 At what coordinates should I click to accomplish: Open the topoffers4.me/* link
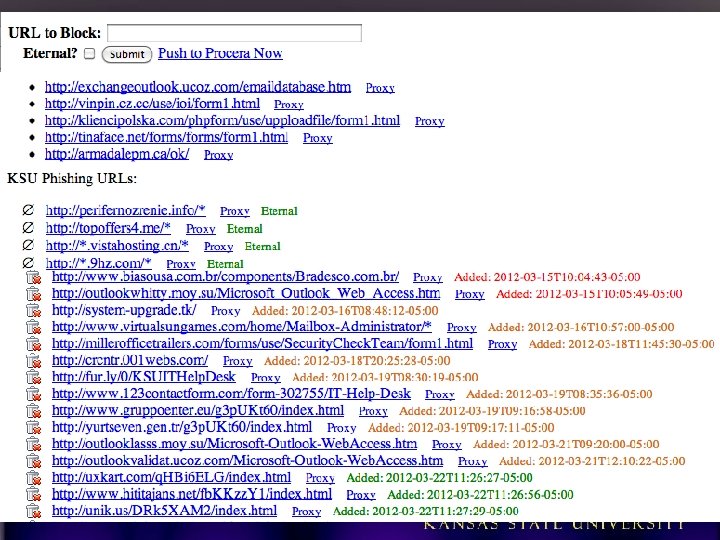[x=108, y=228]
